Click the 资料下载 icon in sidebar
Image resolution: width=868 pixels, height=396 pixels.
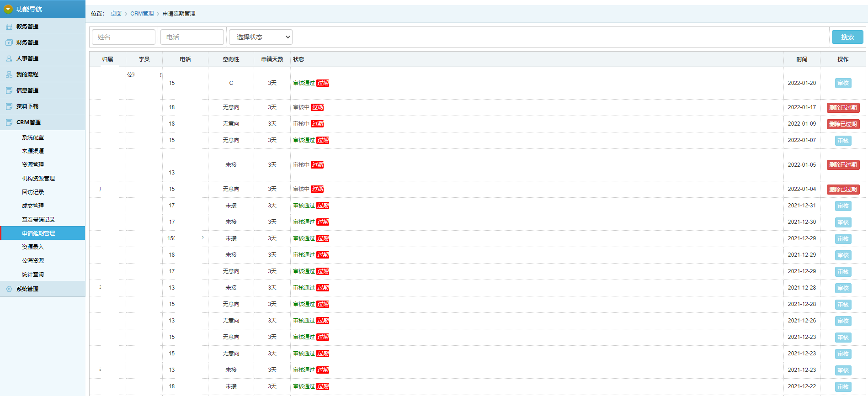pyautogui.click(x=9, y=106)
